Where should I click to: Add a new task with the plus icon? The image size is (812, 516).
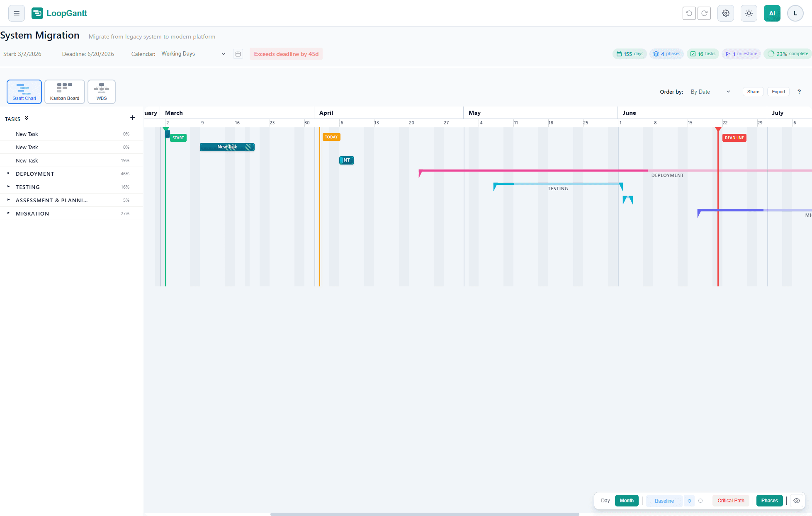pos(132,118)
